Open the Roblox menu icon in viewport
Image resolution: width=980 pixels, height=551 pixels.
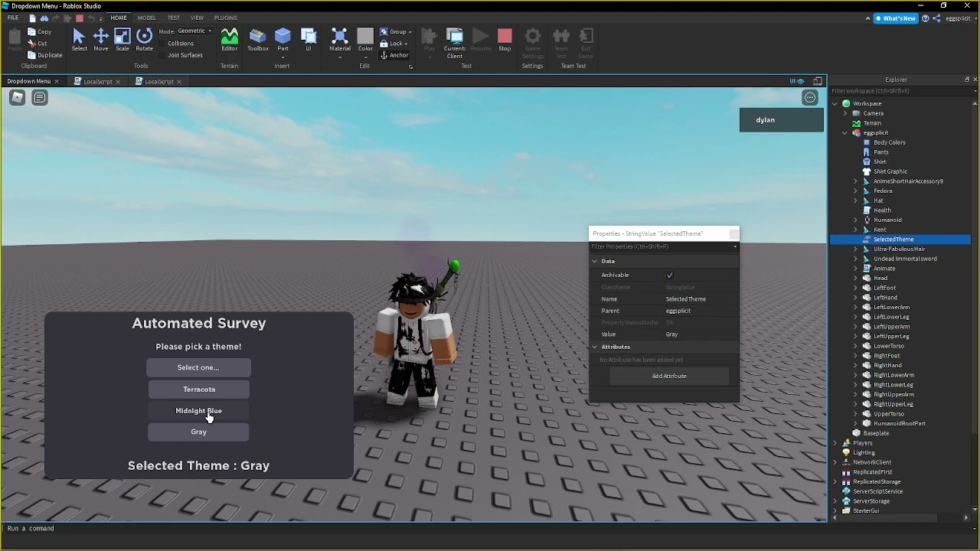pyautogui.click(x=18, y=97)
